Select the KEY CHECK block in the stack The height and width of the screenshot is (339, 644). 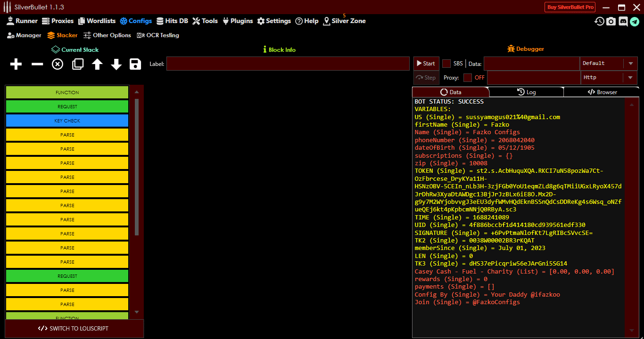[66, 121]
